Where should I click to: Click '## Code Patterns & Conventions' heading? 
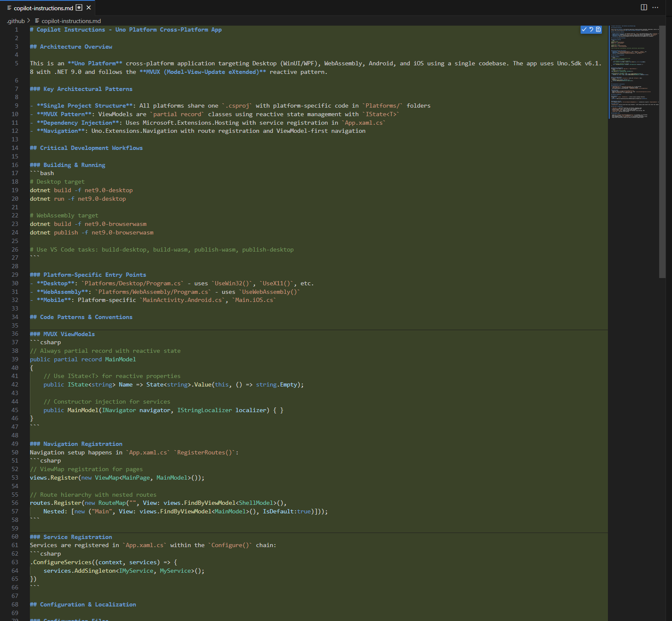81,317
